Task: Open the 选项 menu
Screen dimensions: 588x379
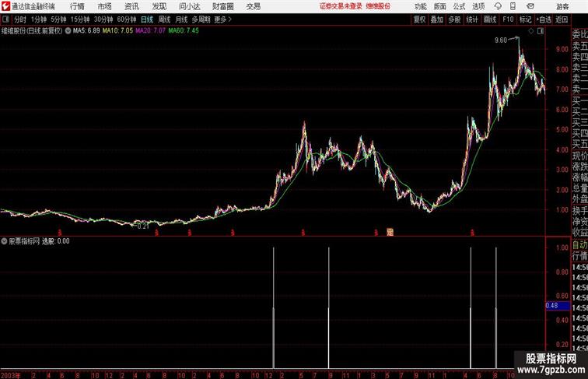Action: pyautogui.click(x=478, y=6)
